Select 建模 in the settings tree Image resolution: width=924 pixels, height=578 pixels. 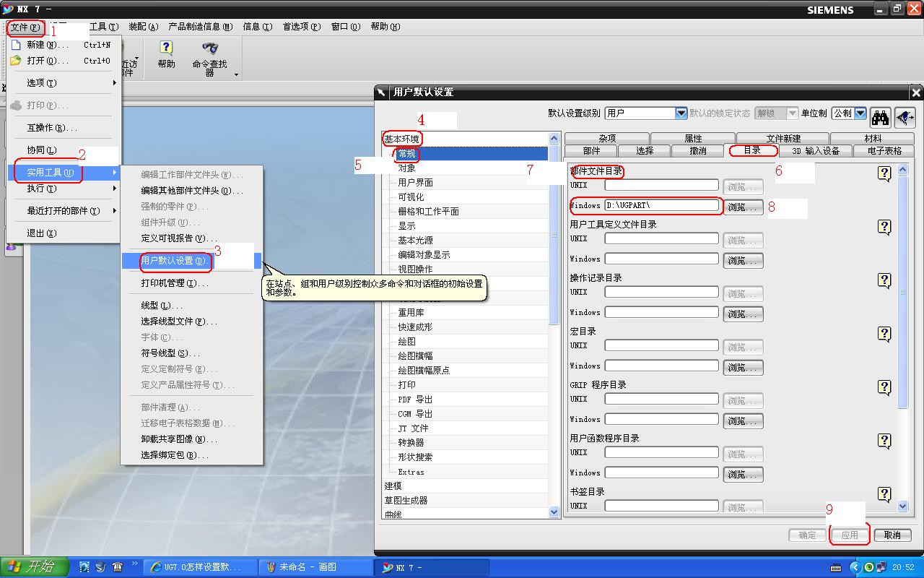[x=393, y=486]
